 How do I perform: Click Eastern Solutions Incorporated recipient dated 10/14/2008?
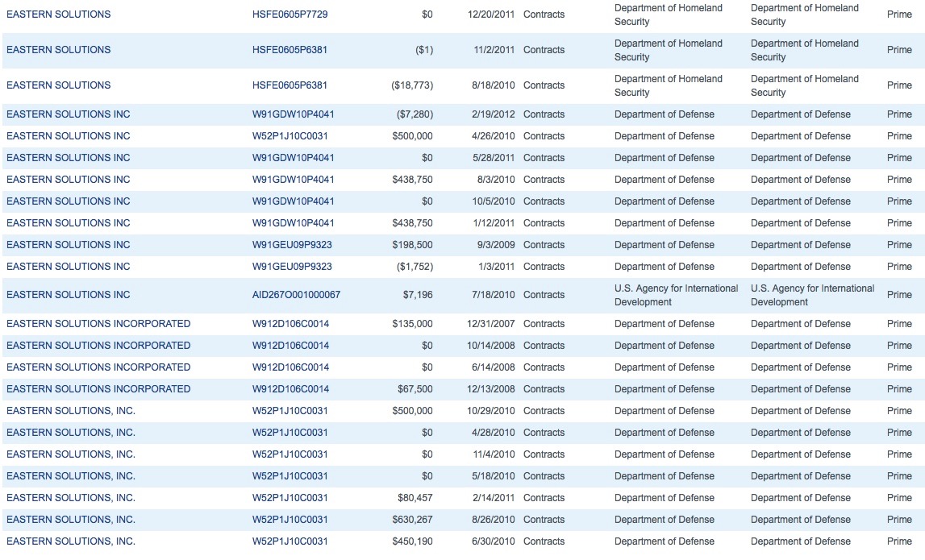98,346
